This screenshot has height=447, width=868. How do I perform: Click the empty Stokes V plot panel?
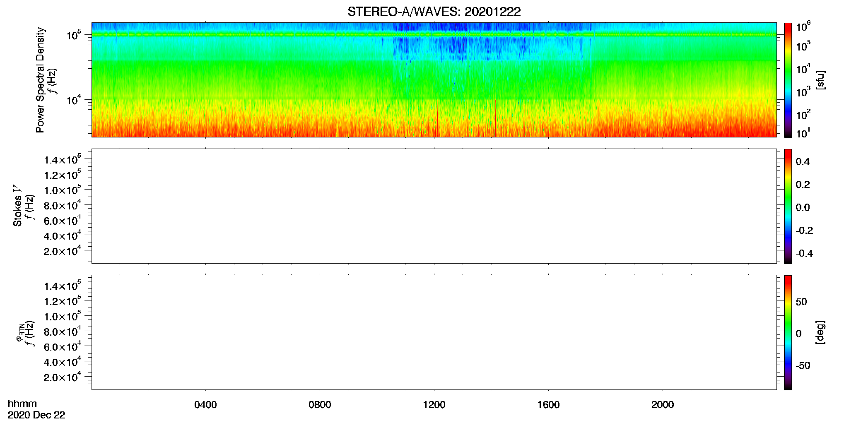[x=434, y=206]
